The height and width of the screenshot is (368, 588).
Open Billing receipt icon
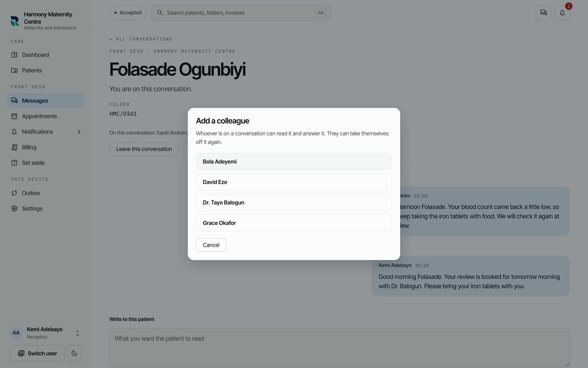pyautogui.click(x=14, y=147)
